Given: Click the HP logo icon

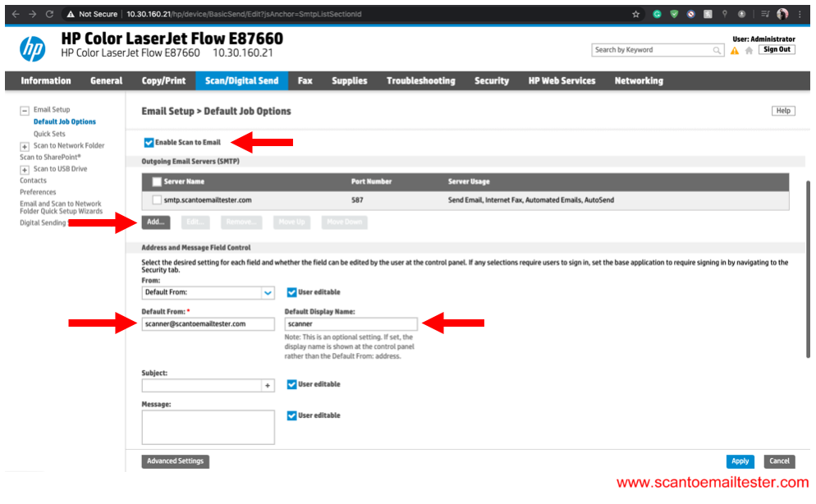Looking at the screenshot, I should (33, 48).
